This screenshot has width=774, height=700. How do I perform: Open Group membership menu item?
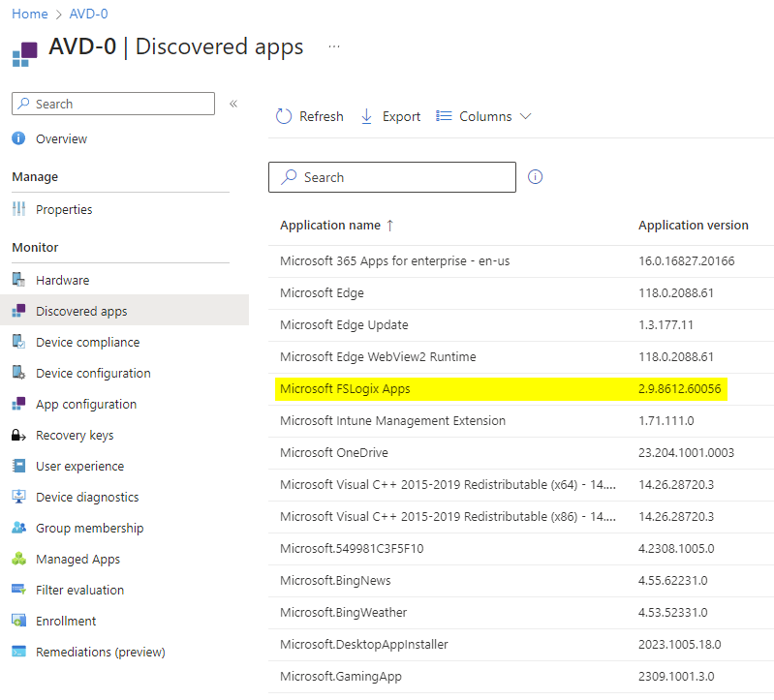click(x=89, y=528)
